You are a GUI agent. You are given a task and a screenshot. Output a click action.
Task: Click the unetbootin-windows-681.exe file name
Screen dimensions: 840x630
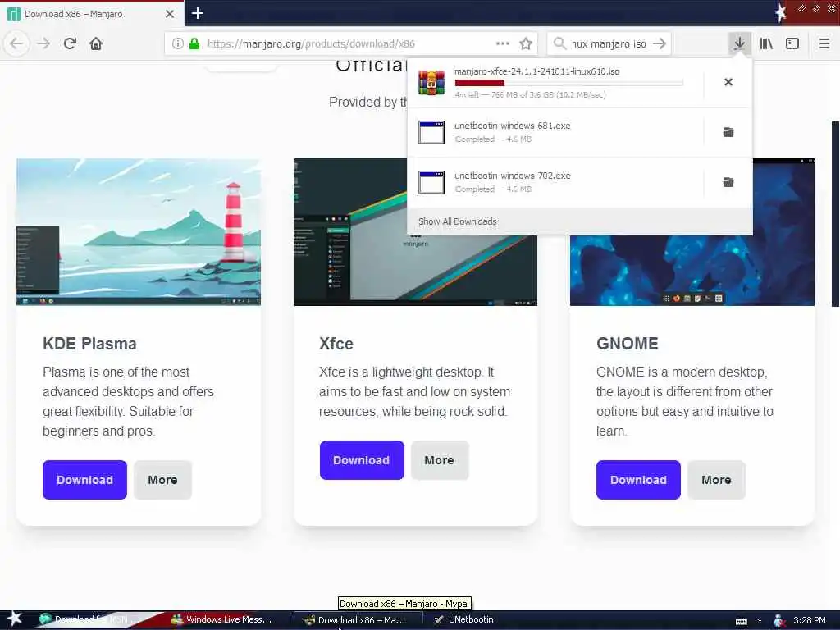pyautogui.click(x=512, y=126)
